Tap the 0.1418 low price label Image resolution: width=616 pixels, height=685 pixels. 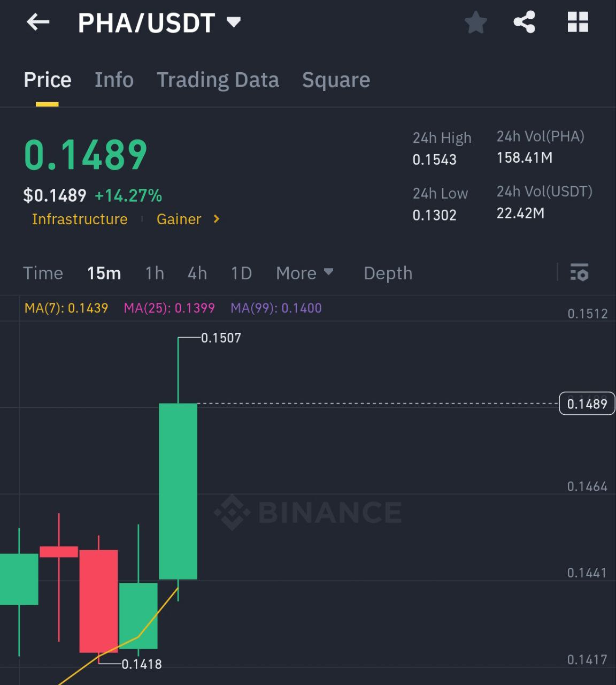tap(142, 664)
